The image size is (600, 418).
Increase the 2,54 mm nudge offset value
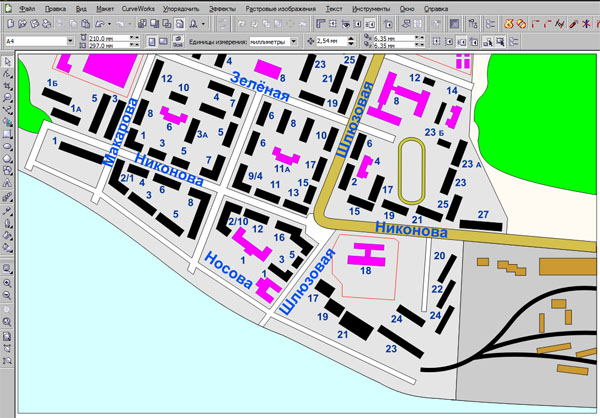point(349,38)
